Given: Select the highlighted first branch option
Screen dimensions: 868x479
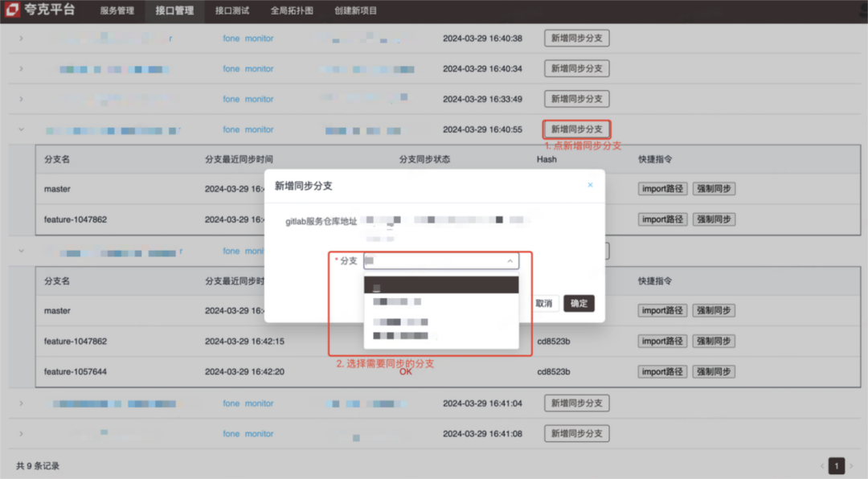Looking at the screenshot, I should (x=440, y=285).
